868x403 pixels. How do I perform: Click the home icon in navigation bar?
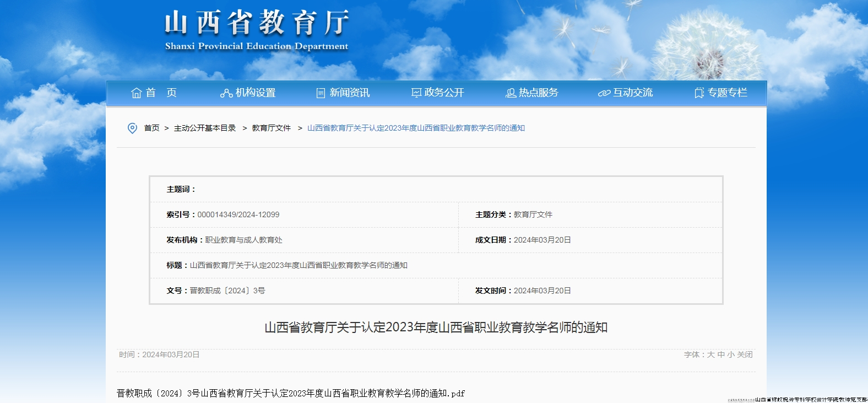(x=137, y=93)
